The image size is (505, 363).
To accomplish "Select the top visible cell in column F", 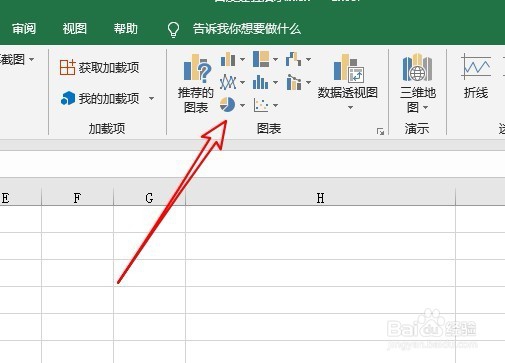I will point(77,219).
